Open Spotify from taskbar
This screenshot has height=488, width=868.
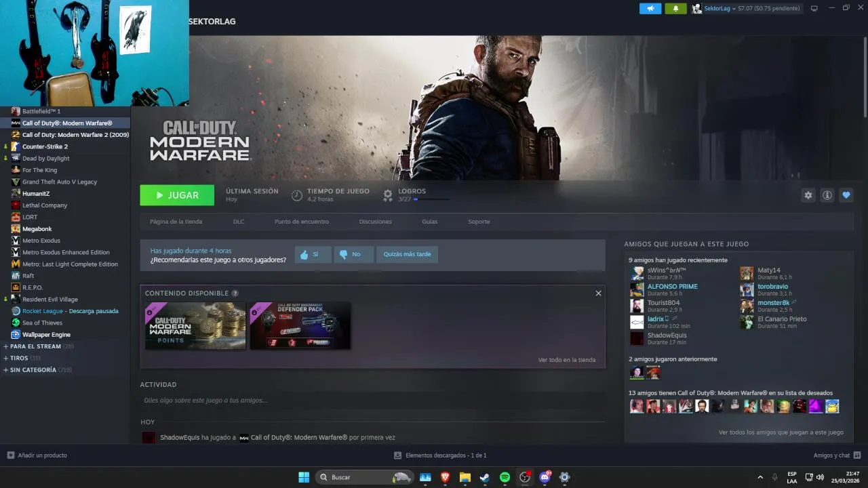[x=505, y=477]
